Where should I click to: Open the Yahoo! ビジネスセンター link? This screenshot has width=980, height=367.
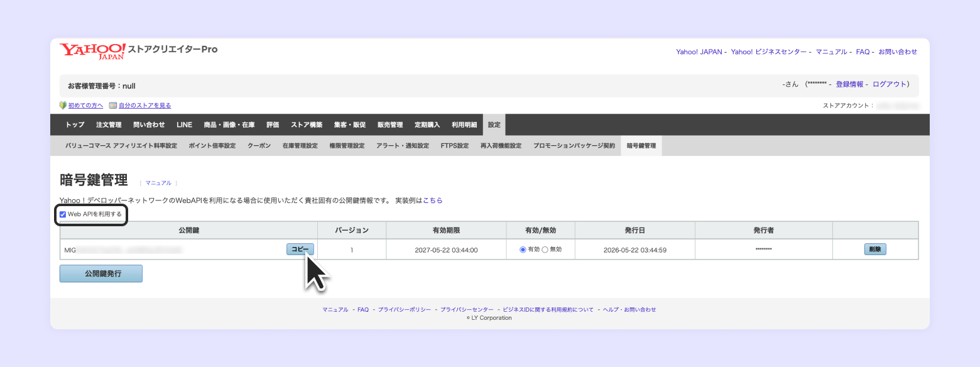tap(769, 52)
